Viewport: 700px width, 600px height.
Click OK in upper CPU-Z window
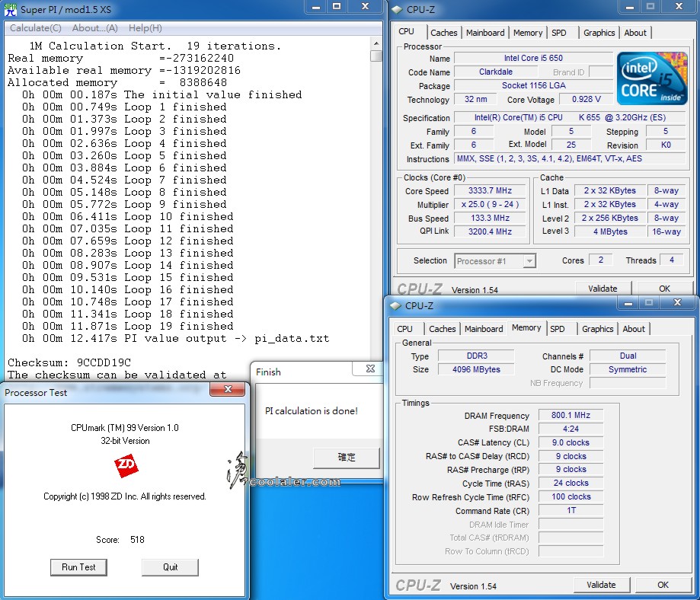tap(664, 289)
